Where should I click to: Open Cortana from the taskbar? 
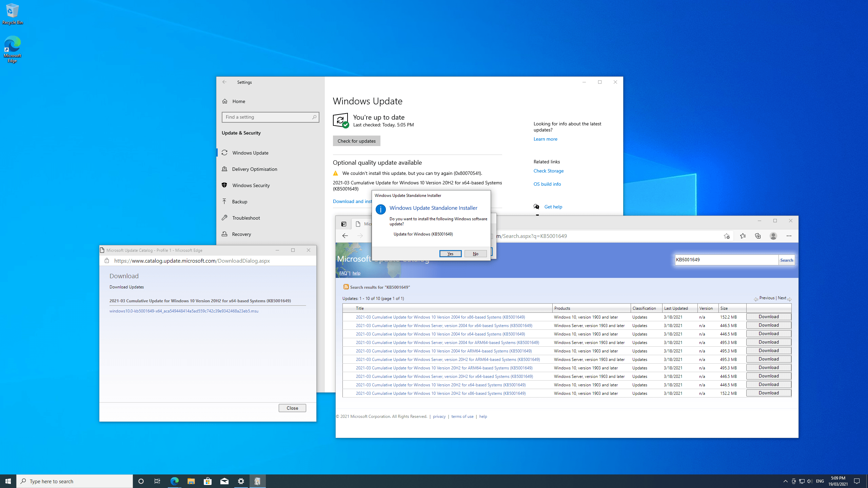[x=141, y=481]
